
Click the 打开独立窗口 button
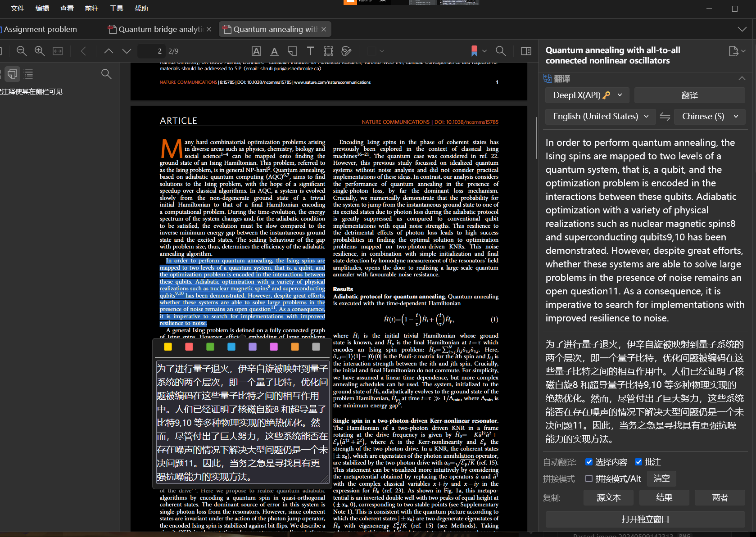click(x=645, y=519)
